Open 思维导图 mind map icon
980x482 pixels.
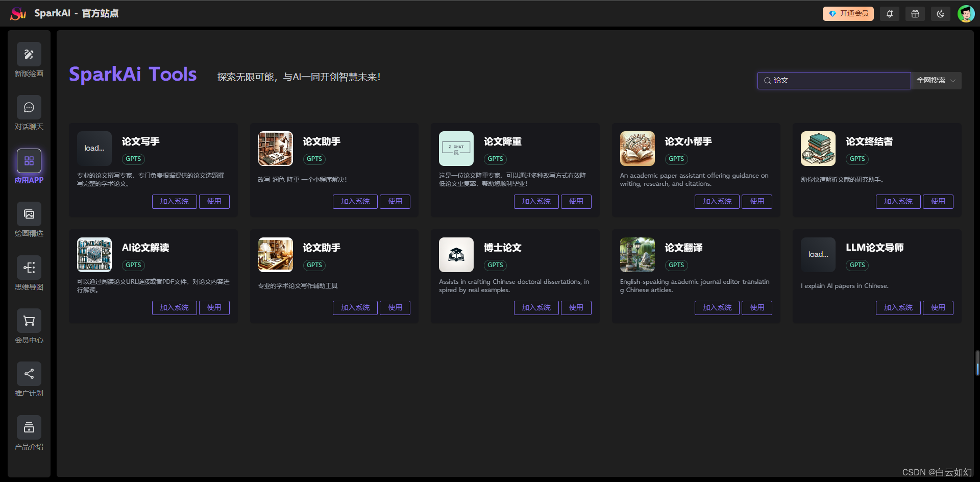point(29,268)
